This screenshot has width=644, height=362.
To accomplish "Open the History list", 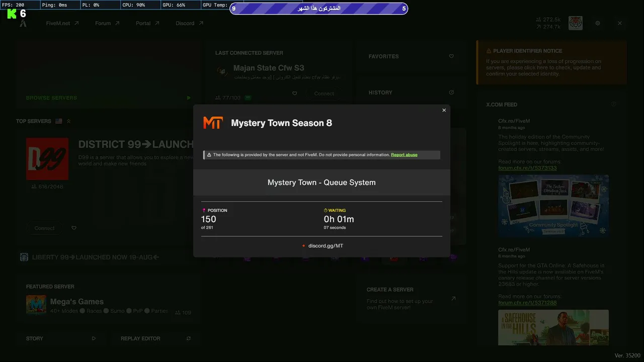I will 412,93.
